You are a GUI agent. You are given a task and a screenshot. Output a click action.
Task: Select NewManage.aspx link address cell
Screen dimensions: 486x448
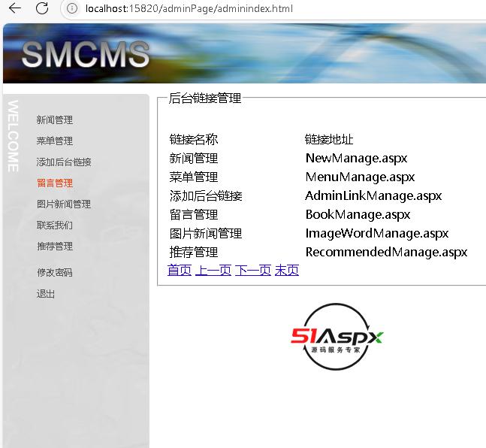click(357, 158)
